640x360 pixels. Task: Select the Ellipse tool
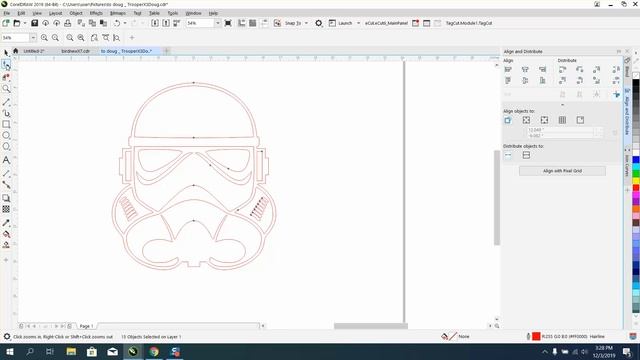coord(6,136)
